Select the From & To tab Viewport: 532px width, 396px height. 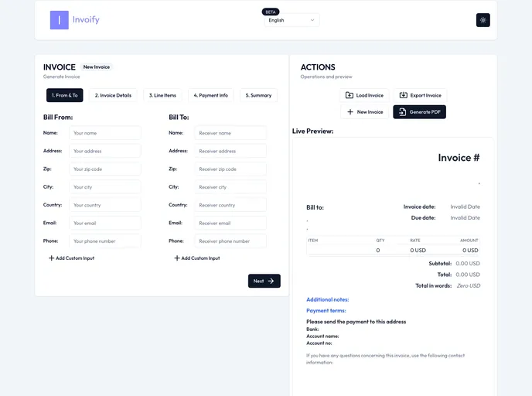65,95
